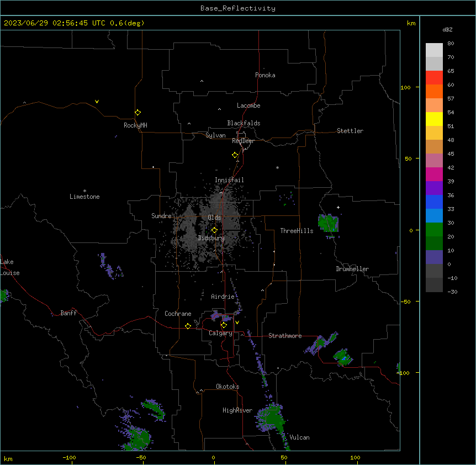Click the white caret marker west of Lacombe
The width and height of the screenshot is (476, 465).
(219, 109)
